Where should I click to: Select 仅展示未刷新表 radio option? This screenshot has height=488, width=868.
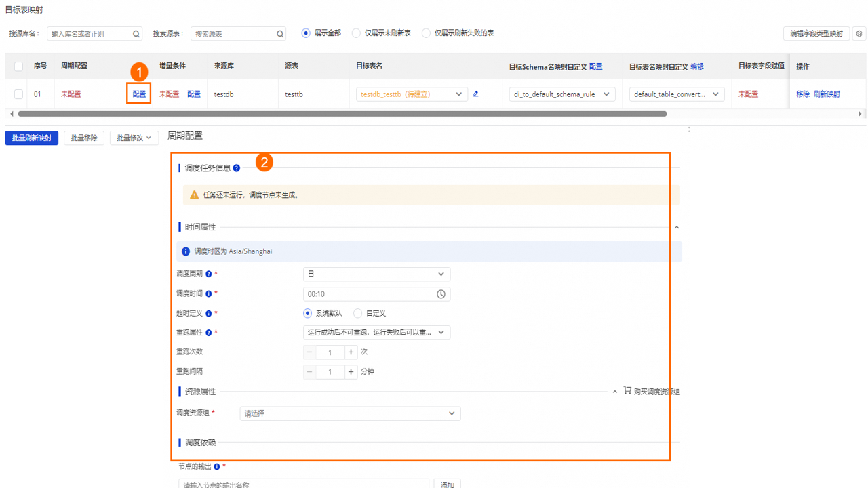point(356,33)
